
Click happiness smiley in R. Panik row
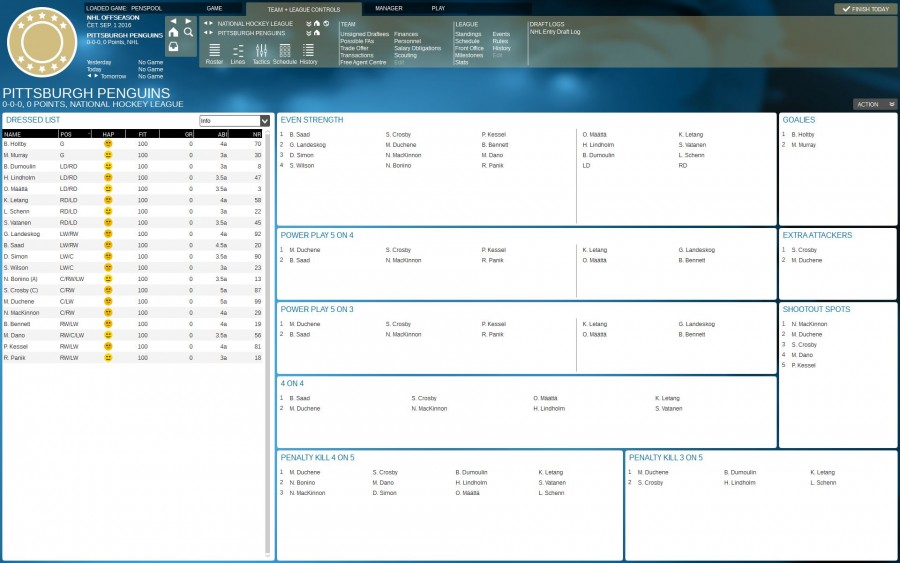(108, 358)
